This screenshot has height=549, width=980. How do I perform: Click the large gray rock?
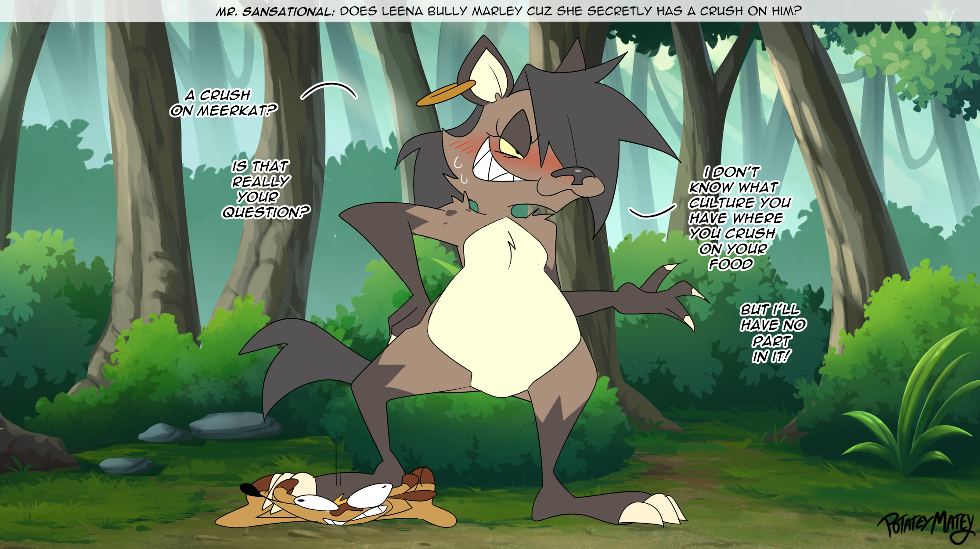pos(235,425)
